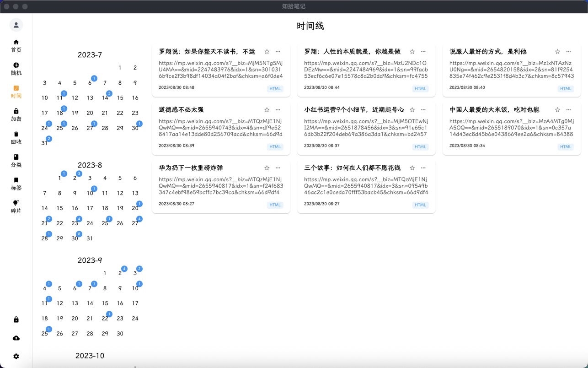Viewport: 588px width, 368px height.
Task: Open settings gear in sidebar
Action: point(16,356)
